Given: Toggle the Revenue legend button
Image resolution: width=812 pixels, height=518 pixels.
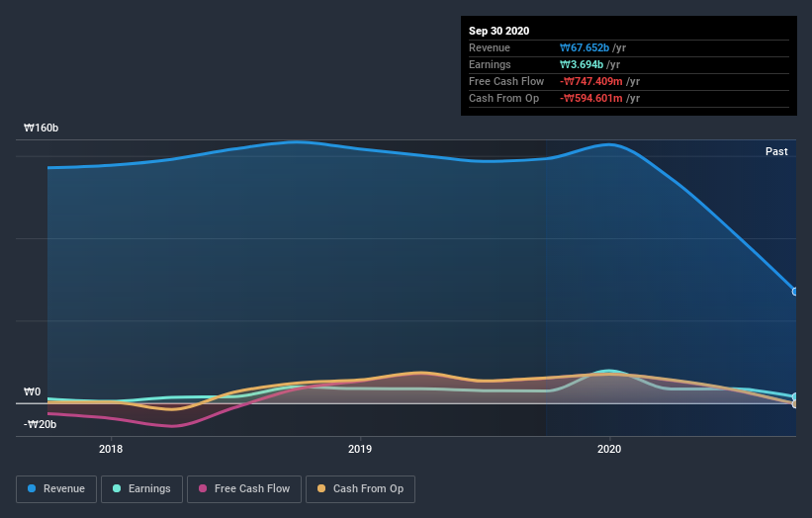Looking at the screenshot, I should (x=56, y=489).
